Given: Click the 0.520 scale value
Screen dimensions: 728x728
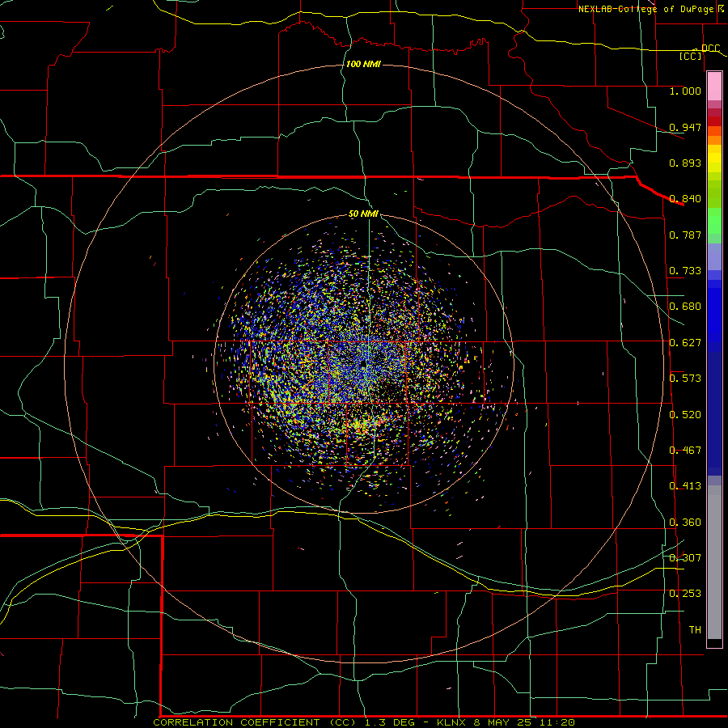Looking at the screenshot, I should pyautogui.click(x=685, y=415).
